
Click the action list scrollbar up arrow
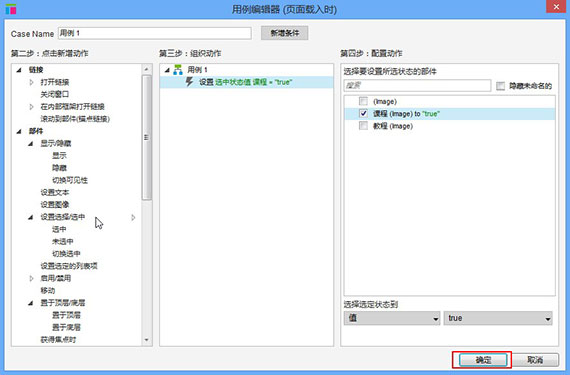coord(146,69)
